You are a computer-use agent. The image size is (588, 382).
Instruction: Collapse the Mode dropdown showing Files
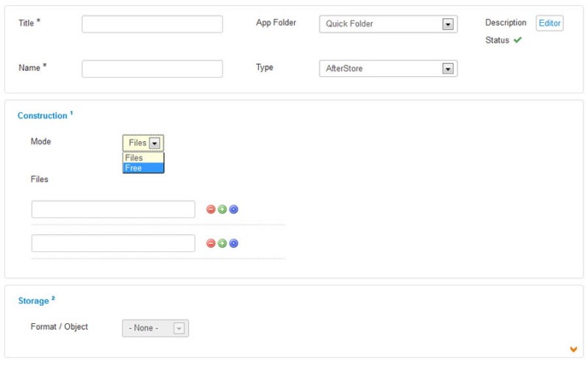tap(143, 143)
